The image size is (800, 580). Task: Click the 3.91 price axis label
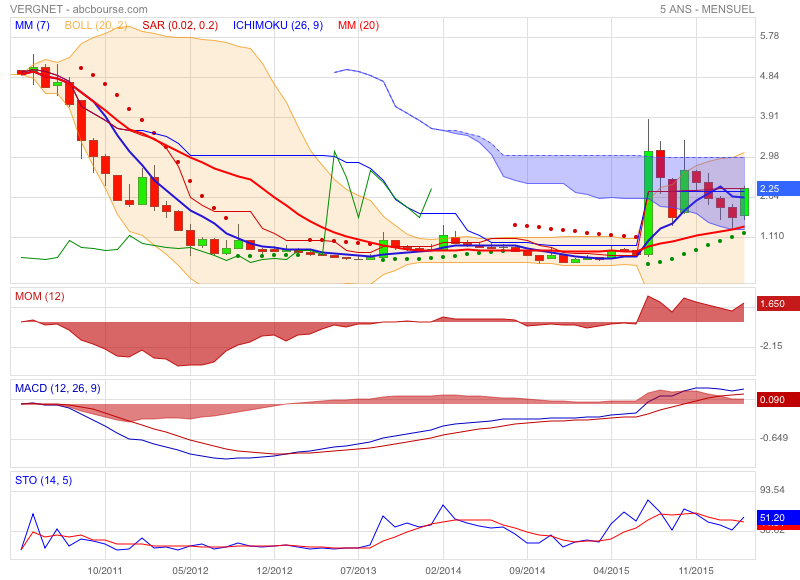[769, 116]
